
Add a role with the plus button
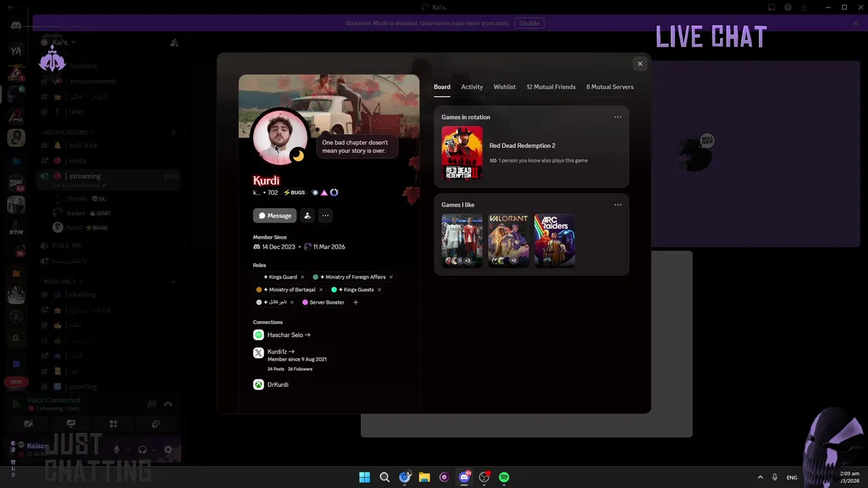tap(355, 302)
